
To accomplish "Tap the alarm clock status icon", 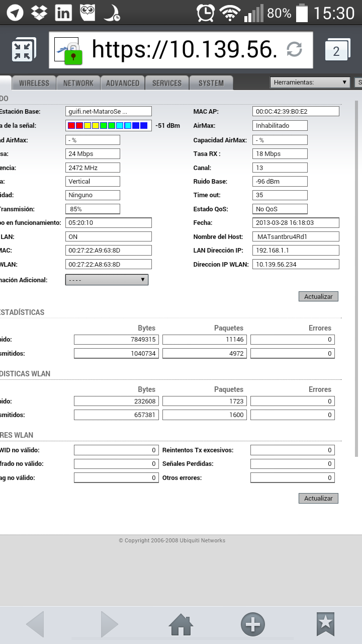I will (x=206, y=13).
